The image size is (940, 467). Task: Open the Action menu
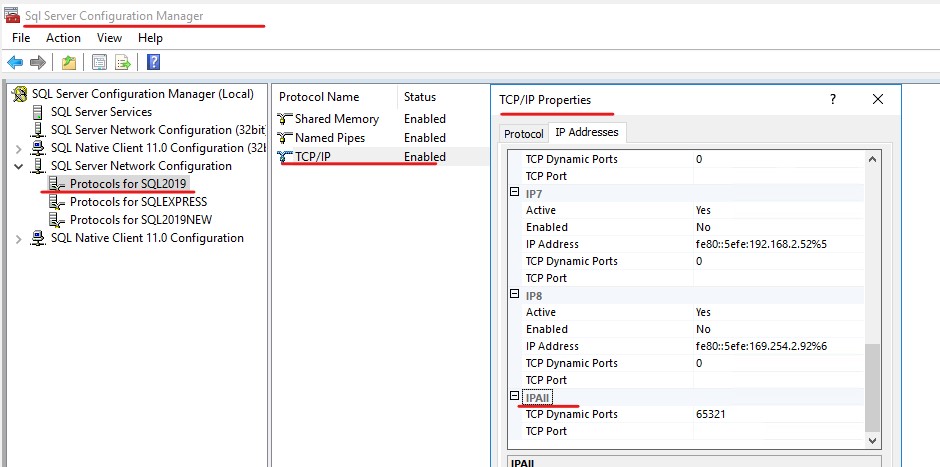(x=64, y=38)
